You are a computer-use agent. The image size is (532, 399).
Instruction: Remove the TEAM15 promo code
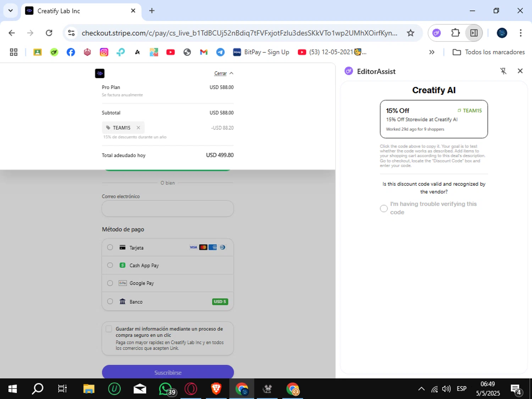138,128
